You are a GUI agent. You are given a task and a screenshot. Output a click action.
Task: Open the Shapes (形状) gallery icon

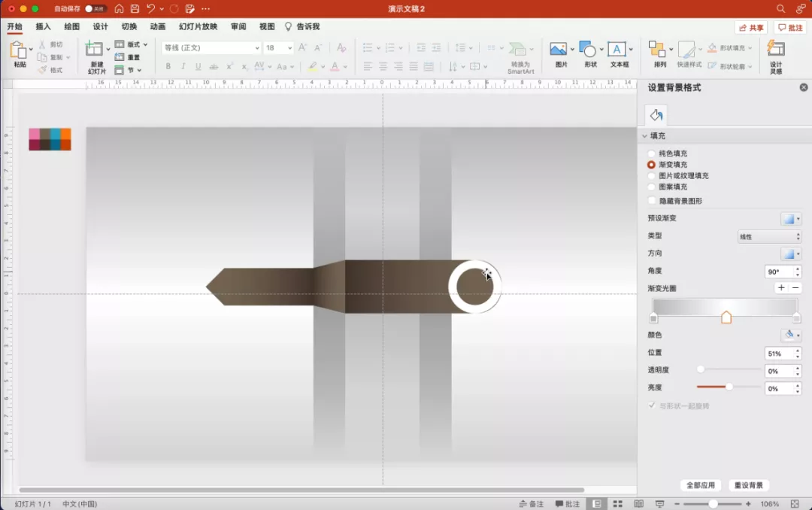[x=589, y=50]
